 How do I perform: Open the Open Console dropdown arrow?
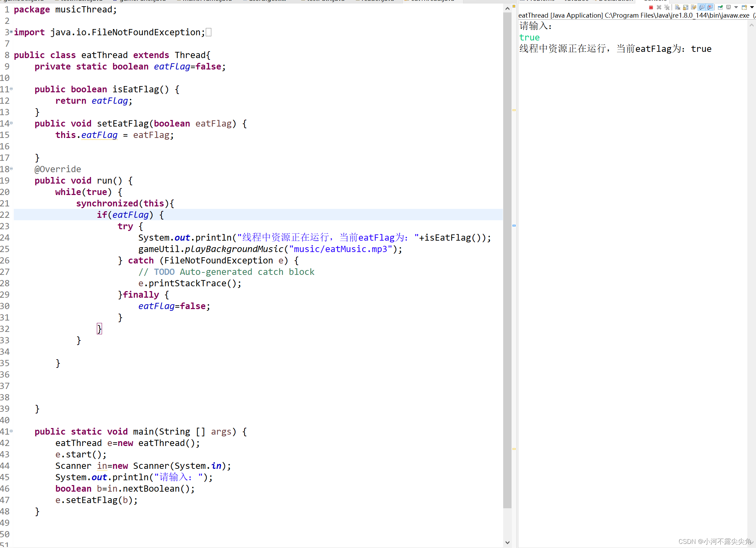click(x=752, y=7)
